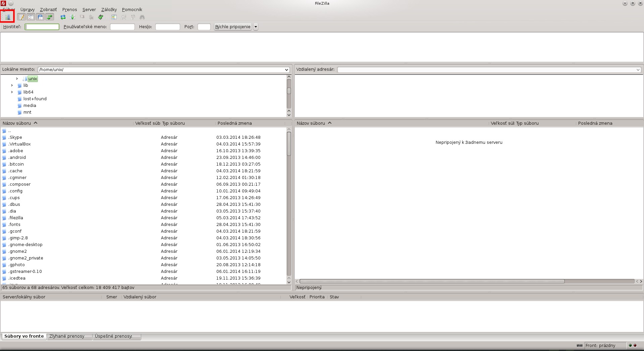Click the FileZilla logo in title bar

click(3, 3)
